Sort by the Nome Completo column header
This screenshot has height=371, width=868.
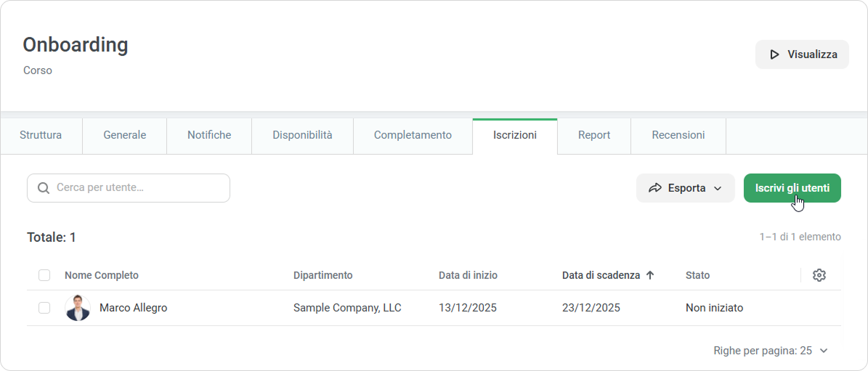(102, 275)
